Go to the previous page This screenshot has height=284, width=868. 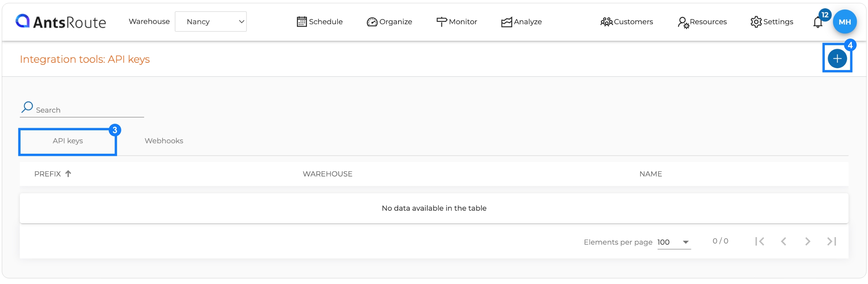(x=783, y=241)
